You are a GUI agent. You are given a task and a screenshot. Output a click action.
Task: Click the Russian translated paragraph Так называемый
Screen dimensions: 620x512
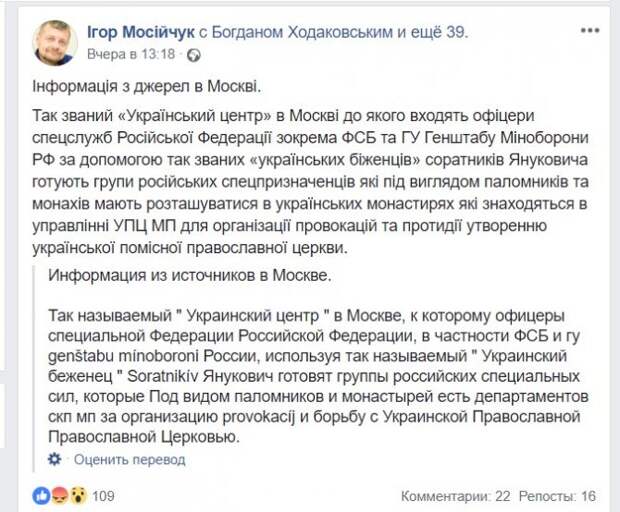(x=318, y=376)
